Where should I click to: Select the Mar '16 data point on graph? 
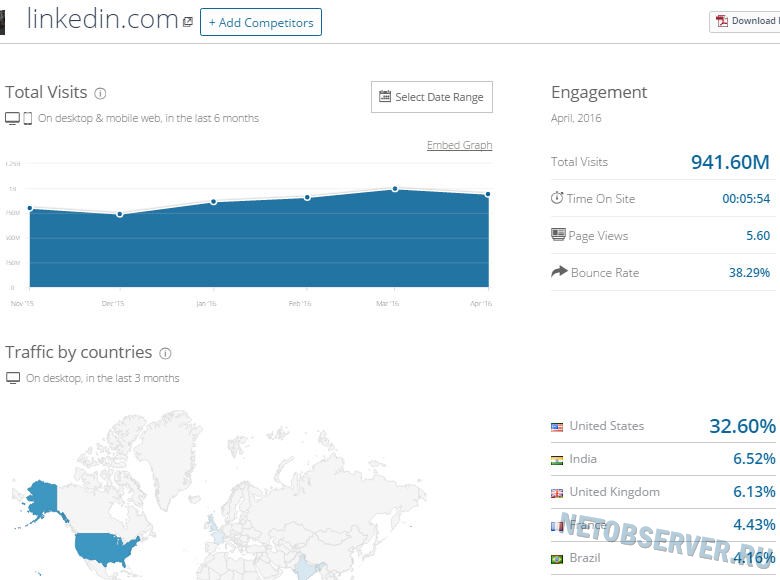coord(395,189)
